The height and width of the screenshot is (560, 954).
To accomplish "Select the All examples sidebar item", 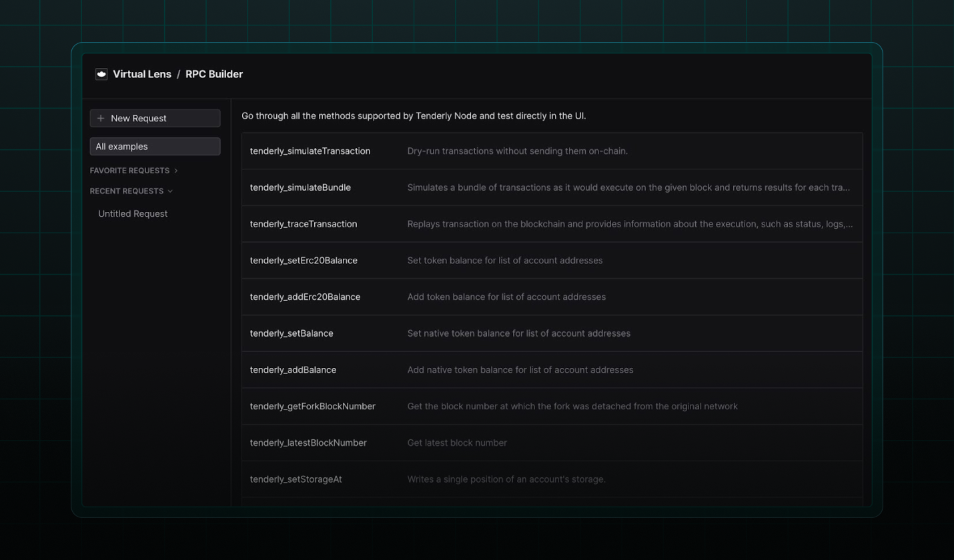I will (x=155, y=146).
